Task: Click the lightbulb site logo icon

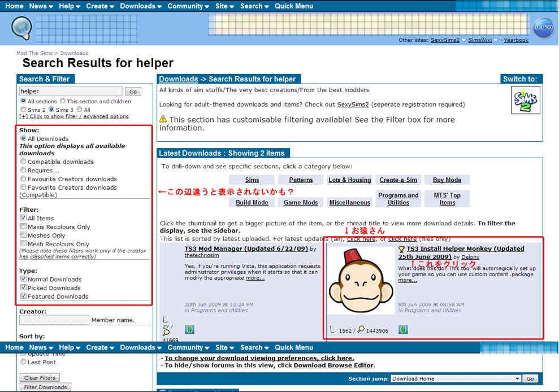Action: point(21,28)
